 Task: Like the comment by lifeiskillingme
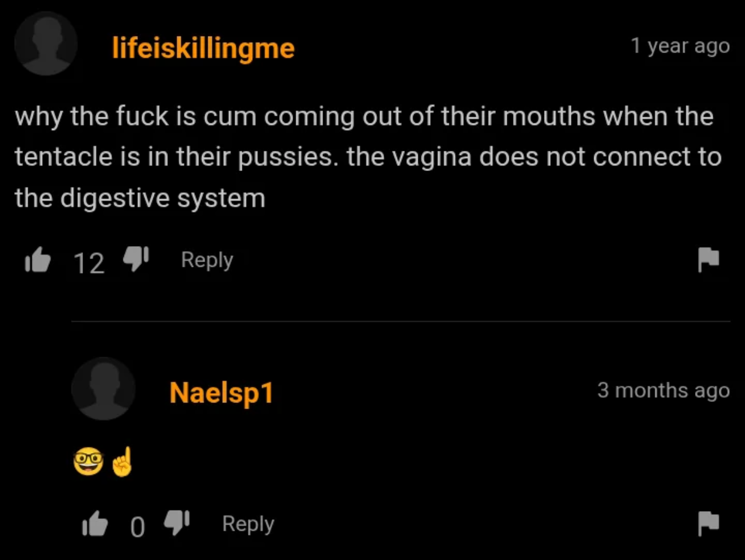pyautogui.click(x=36, y=261)
